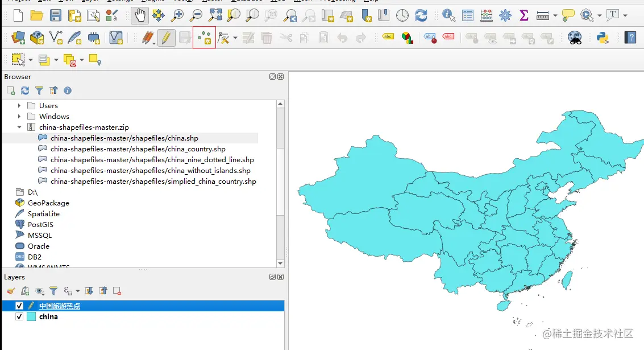Open the Temporal Controller clock icon
644x350 pixels.
(402, 15)
